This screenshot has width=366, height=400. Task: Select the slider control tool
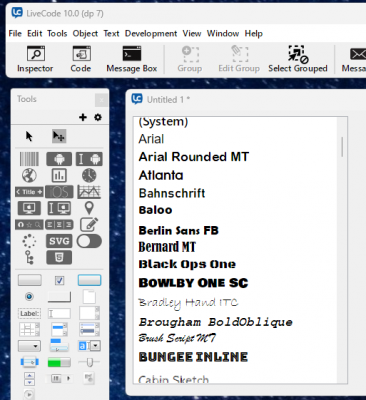point(89,362)
